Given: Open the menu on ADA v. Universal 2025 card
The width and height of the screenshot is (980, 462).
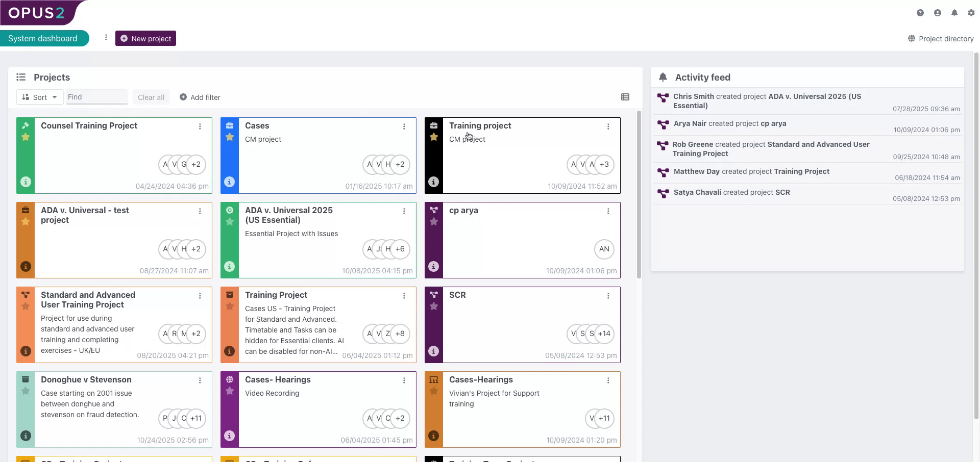Looking at the screenshot, I should pos(404,211).
